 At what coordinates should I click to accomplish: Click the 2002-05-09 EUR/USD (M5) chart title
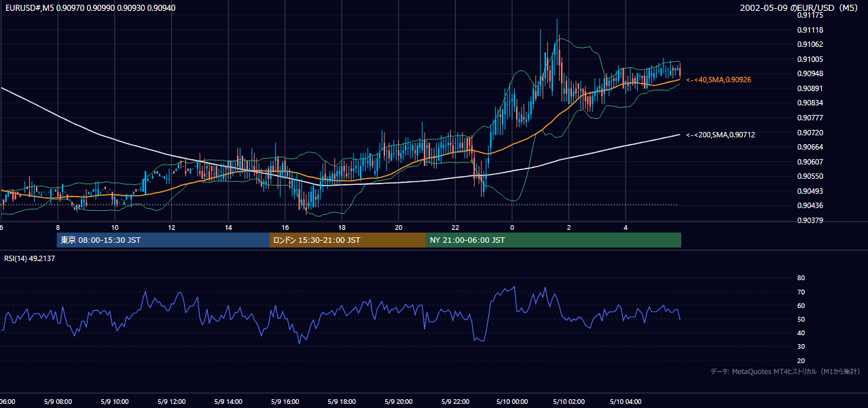800,7
